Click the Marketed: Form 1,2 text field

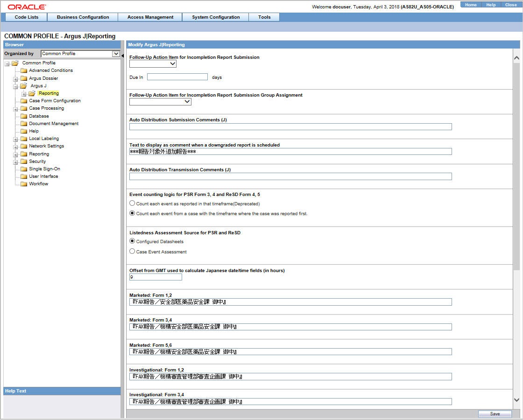tap(290, 302)
